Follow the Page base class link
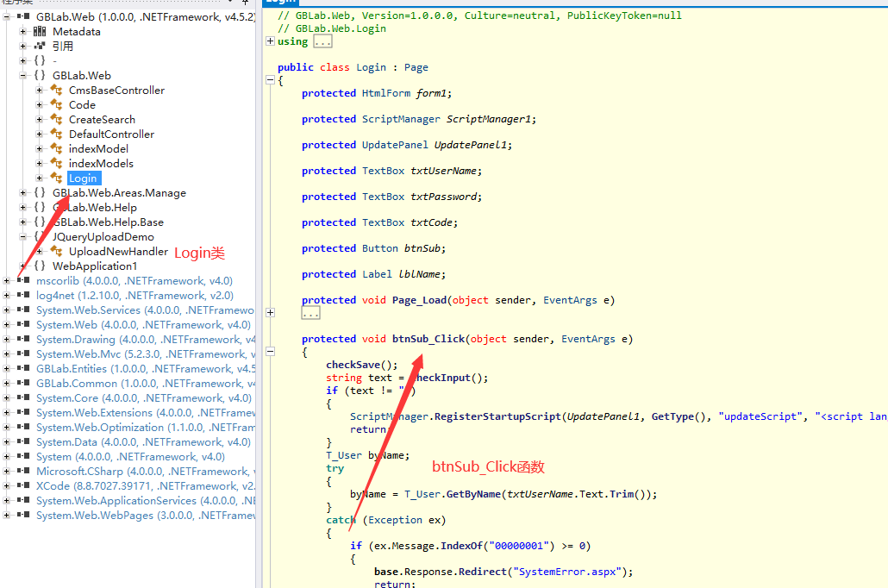The image size is (888, 588). tap(416, 67)
